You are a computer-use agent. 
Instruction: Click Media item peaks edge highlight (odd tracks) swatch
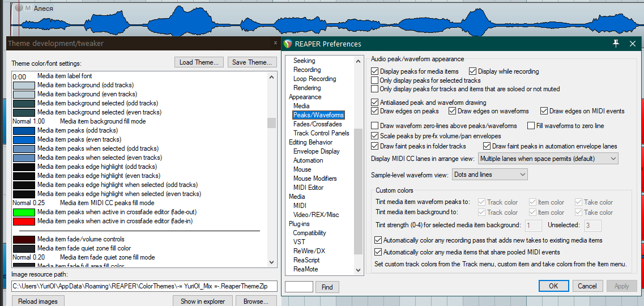[x=23, y=167]
